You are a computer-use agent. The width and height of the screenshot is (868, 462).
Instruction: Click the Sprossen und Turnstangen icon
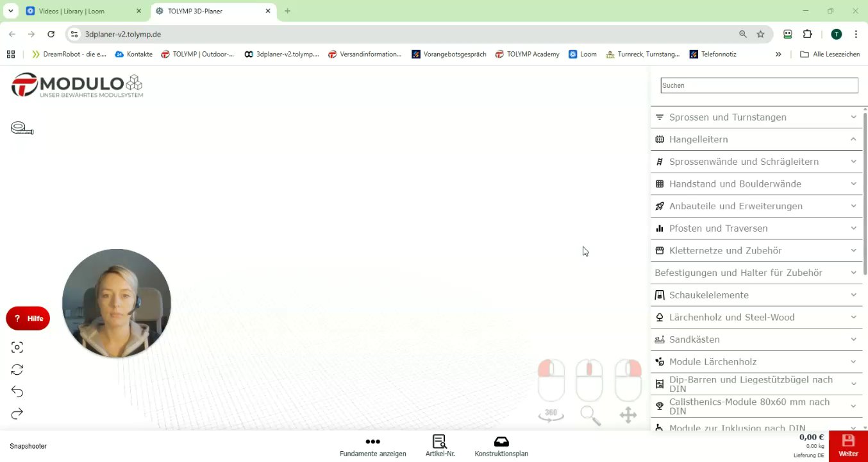[660, 117]
